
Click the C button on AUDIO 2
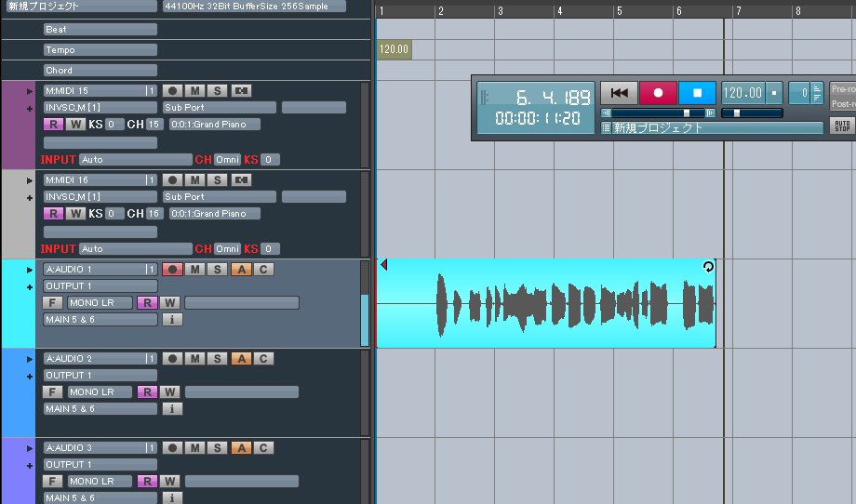(x=263, y=358)
